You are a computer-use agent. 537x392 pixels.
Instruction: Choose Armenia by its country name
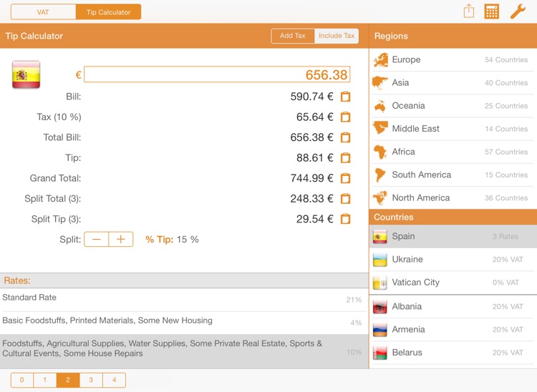[x=409, y=329]
